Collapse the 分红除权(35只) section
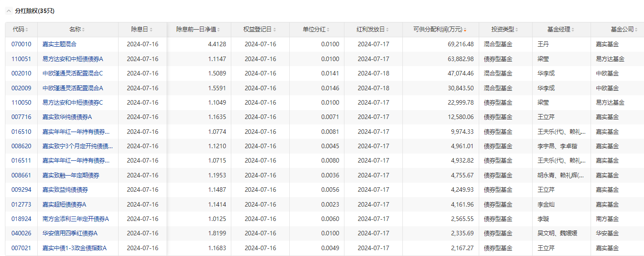 (x=9, y=11)
